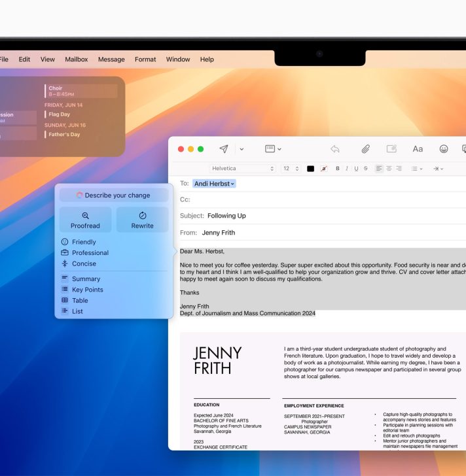
Task: Toggle strikethrough formatting
Action: pos(366,169)
